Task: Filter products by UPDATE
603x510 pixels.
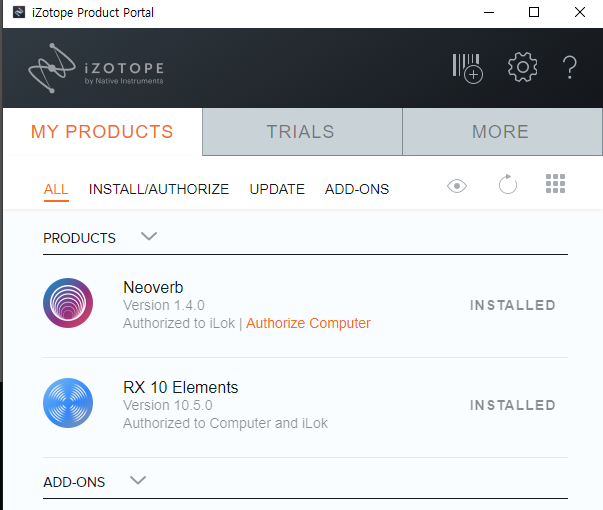Action: pyautogui.click(x=277, y=189)
